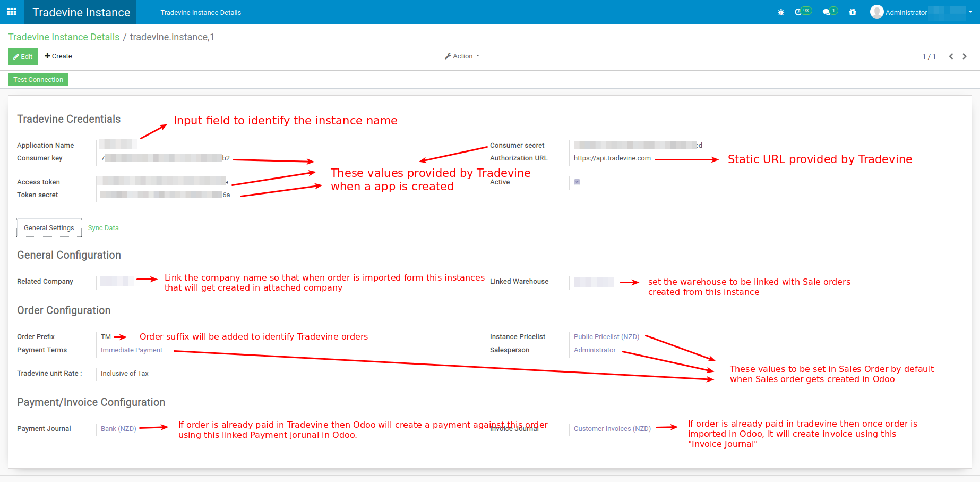Open the Administrator salesperson link

(x=595, y=350)
